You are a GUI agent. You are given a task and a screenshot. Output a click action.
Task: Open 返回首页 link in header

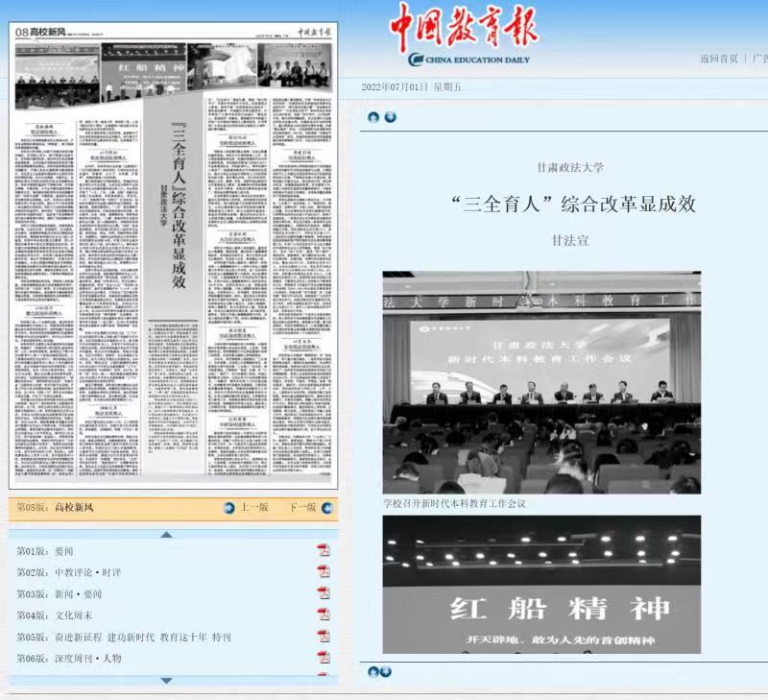pos(718,59)
